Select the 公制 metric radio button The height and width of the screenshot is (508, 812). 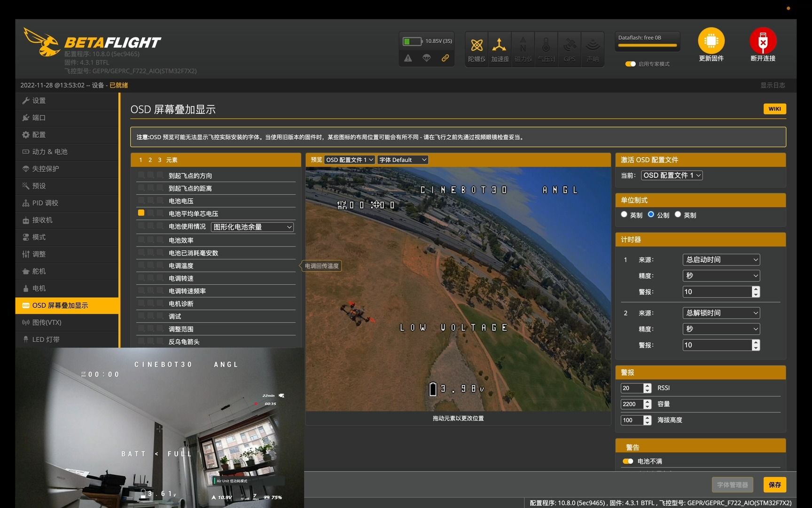651,214
